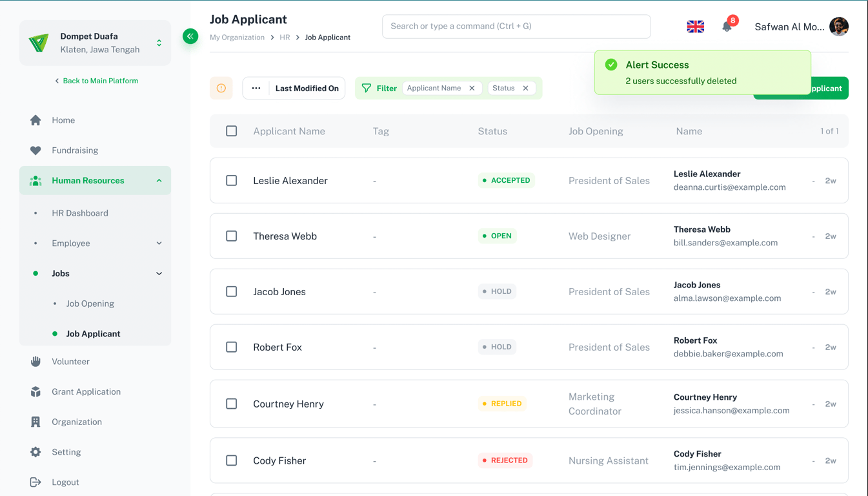Click the Filter funnel icon

367,88
